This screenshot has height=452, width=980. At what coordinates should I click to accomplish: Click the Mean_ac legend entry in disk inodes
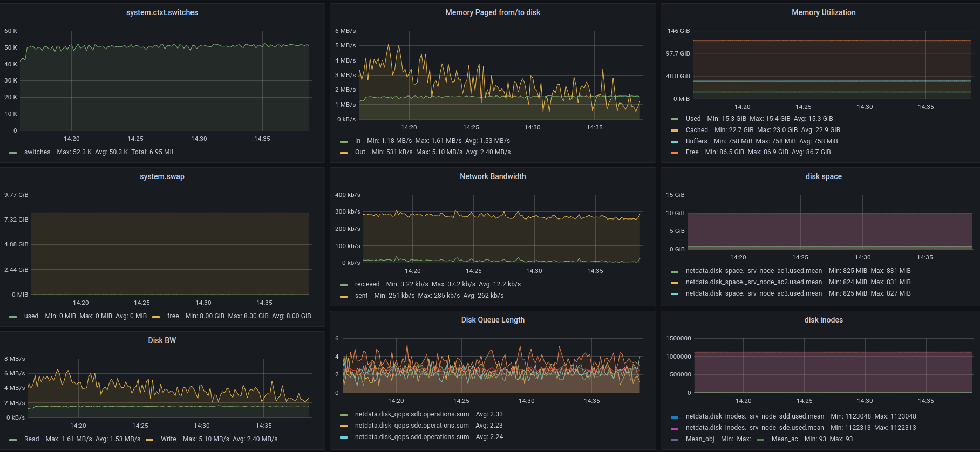[784, 439]
